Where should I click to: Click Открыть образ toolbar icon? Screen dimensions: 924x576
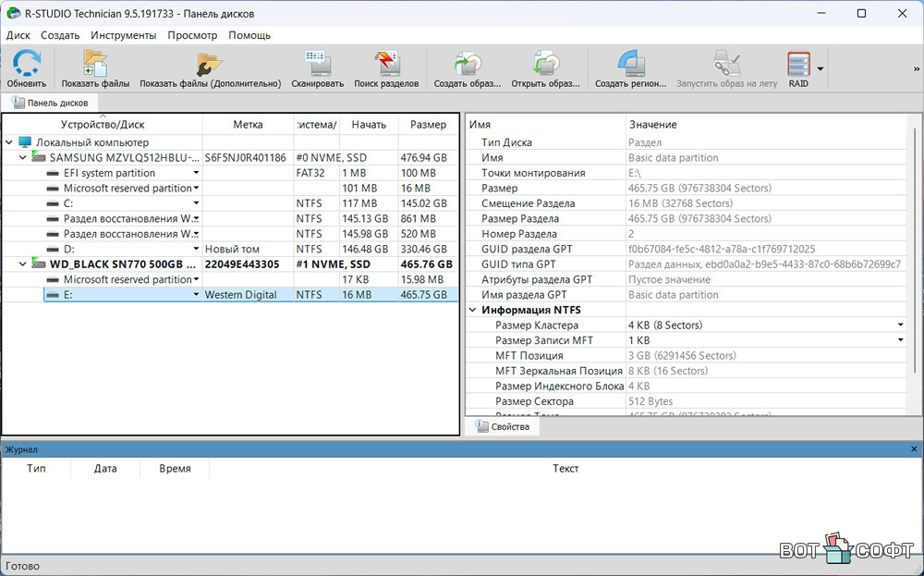[545, 67]
